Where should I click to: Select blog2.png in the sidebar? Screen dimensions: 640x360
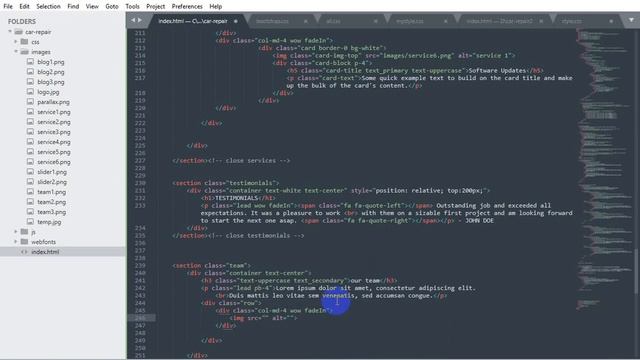pyautogui.click(x=51, y=72)
